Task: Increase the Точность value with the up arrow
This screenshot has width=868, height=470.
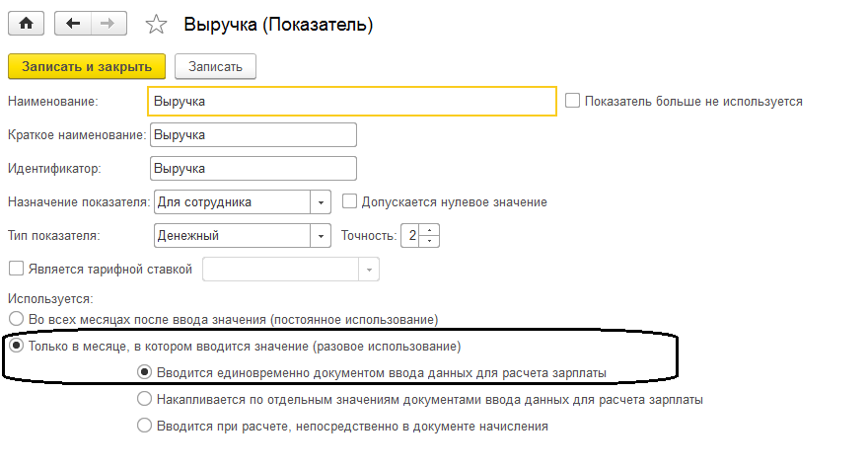Action: point(432,230)
